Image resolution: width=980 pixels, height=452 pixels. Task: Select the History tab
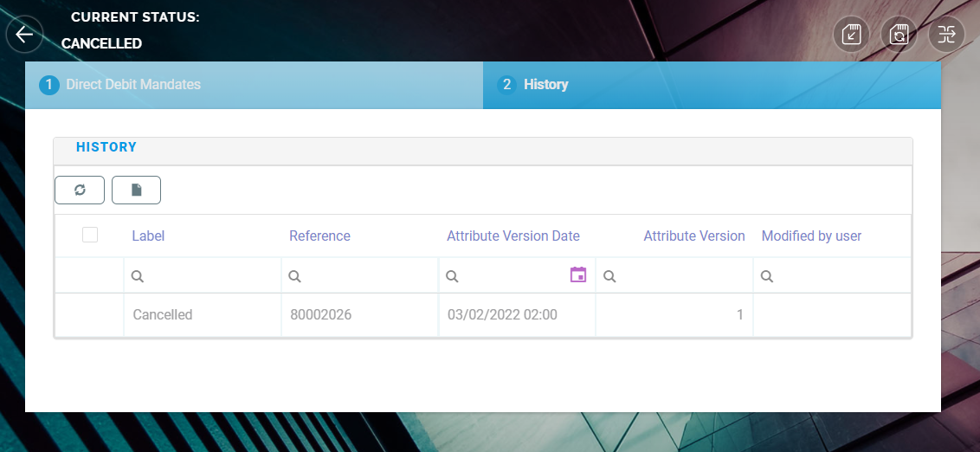pyautogui.click(x=545, y=85)
